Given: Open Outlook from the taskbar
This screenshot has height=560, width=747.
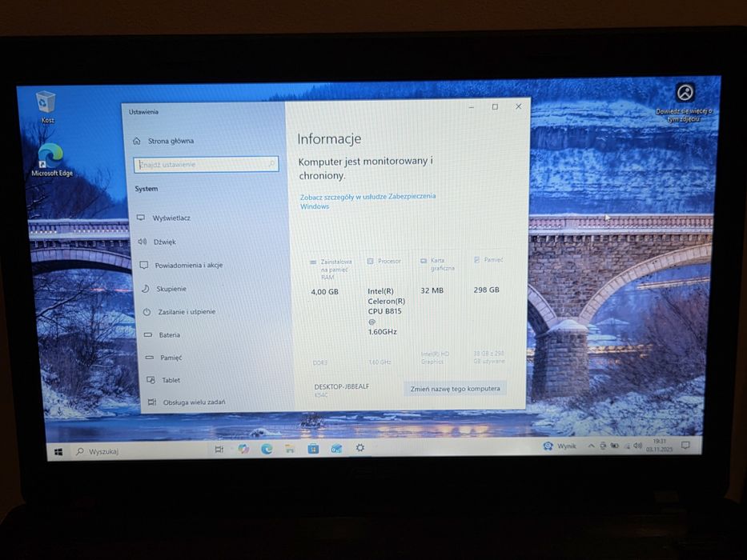Looking at the screenshot, I should (x=336, y=448).
